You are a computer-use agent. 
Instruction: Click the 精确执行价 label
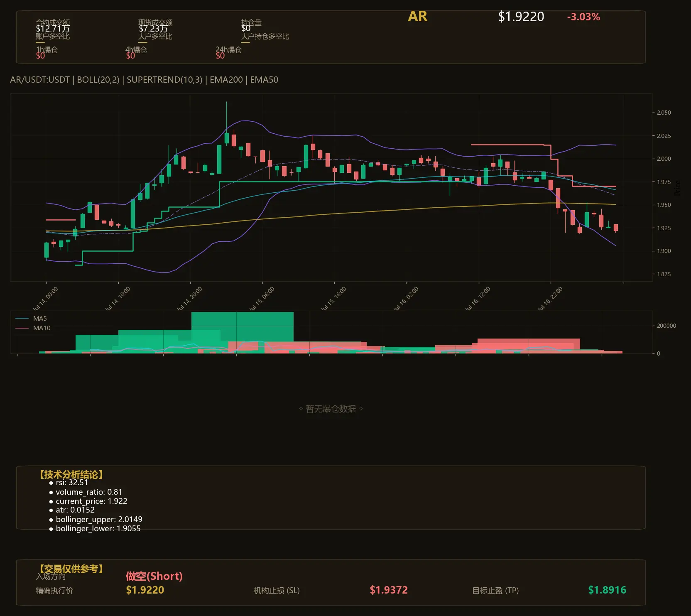pyautogui.click(x=54, y=590)
